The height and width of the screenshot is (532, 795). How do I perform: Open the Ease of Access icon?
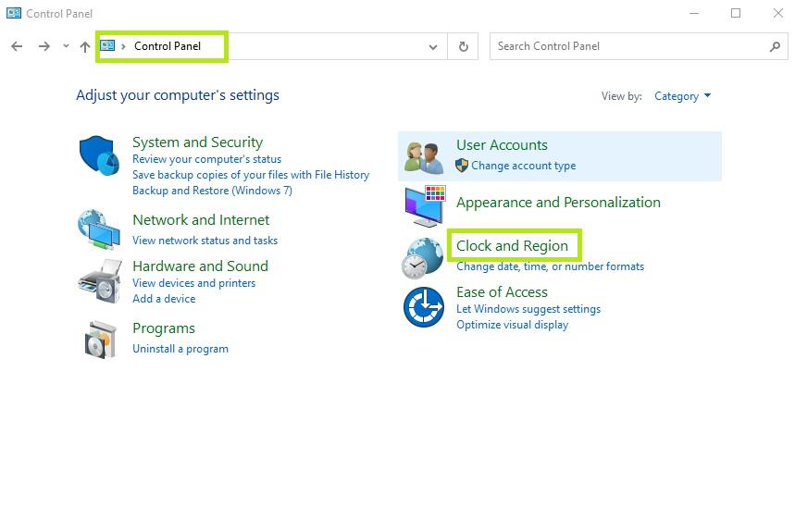[423, 306]
